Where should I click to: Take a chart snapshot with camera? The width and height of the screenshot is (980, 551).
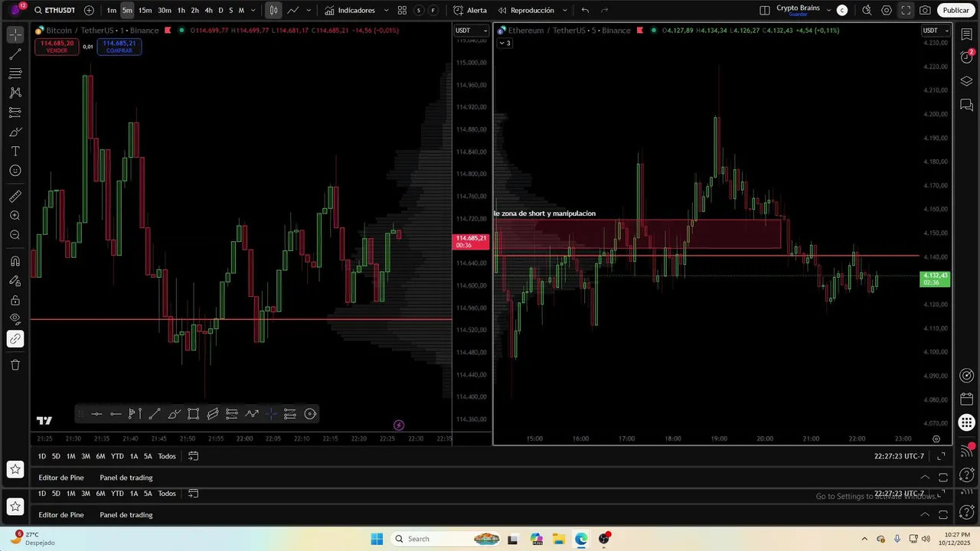click(x=926, y=10)
